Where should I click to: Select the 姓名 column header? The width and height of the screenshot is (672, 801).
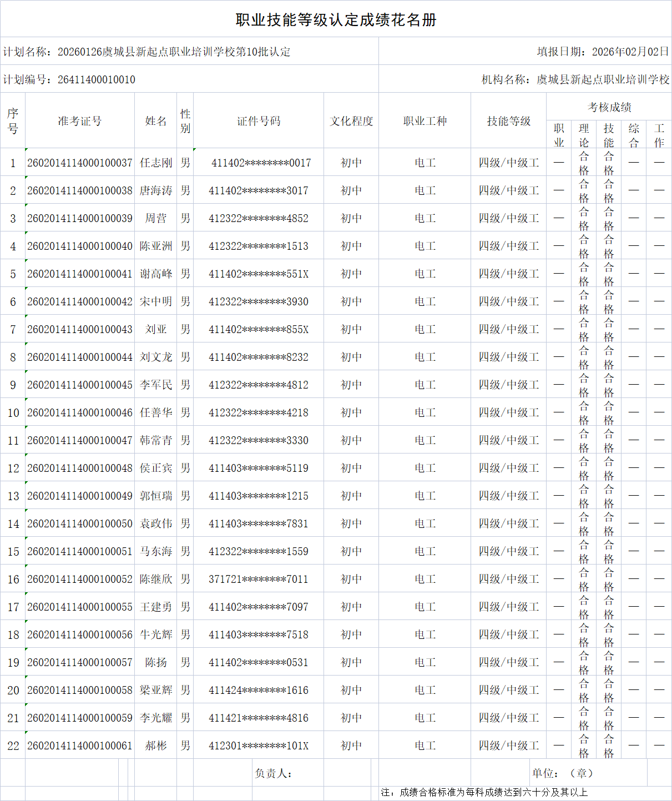156,120
